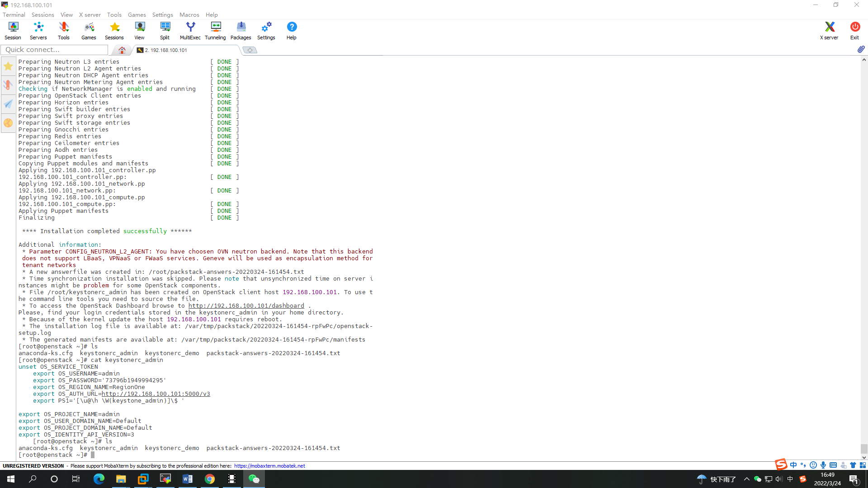Viewport: 868px width, 488px height.
Task: Open the Games panel from the toolbar
Action: point(89,30)
